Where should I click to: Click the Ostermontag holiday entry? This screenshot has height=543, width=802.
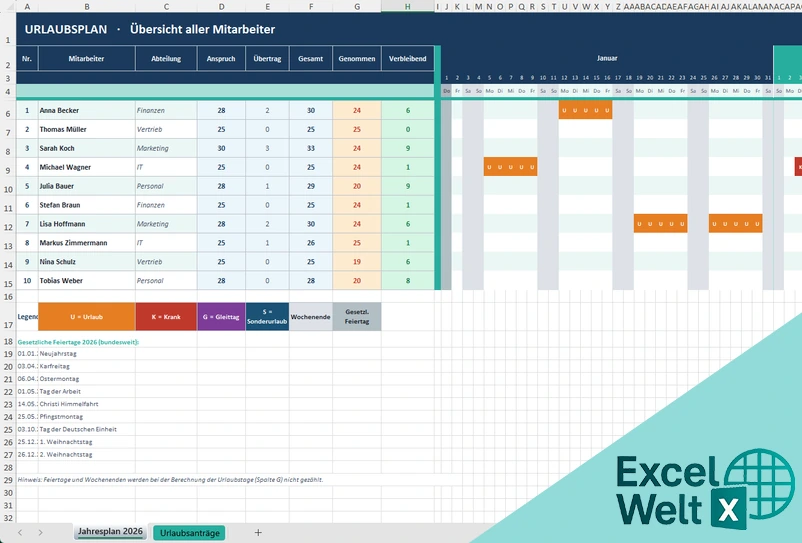click(x=59, y=379)
